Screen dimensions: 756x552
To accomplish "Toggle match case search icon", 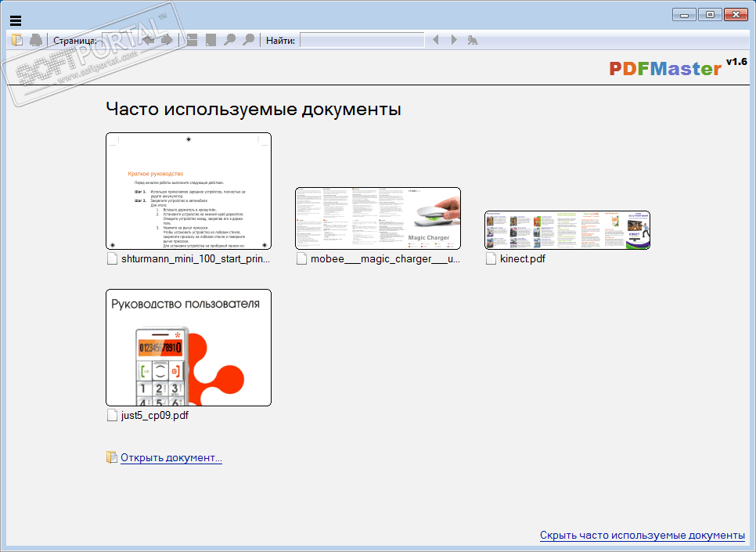I will pos(473,40).
